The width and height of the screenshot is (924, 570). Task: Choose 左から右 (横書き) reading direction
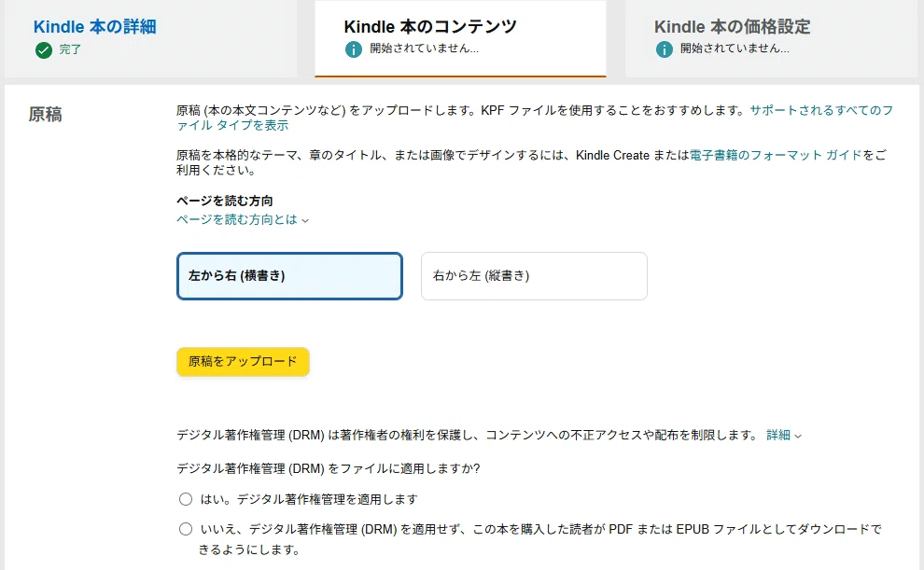point(289,276)
